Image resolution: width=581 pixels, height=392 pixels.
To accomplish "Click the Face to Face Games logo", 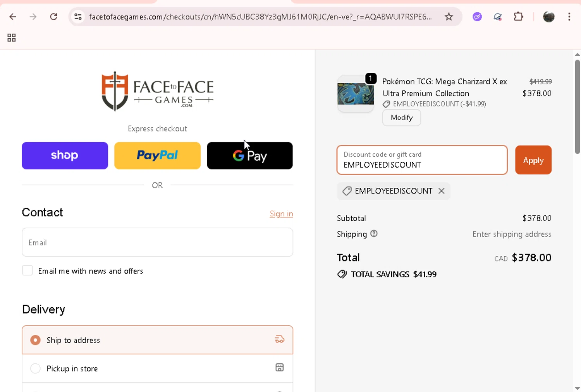I will (157, 91).
